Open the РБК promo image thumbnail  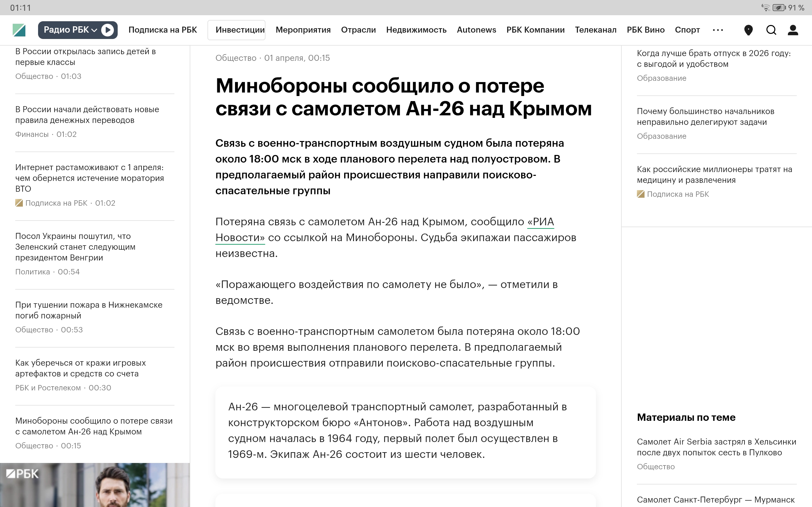coord(95,485)
